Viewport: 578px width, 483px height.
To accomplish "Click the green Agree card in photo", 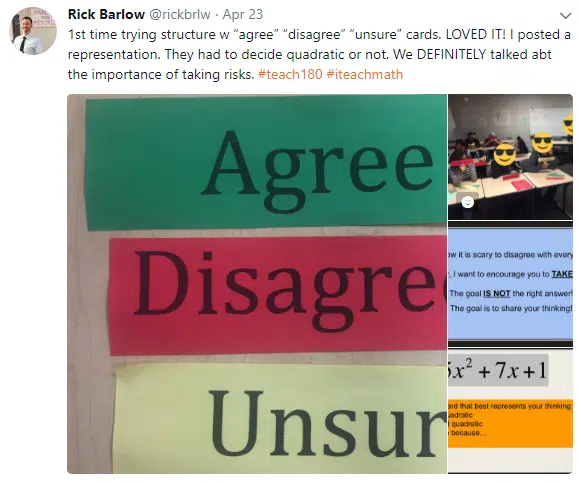I will [266, 162].
